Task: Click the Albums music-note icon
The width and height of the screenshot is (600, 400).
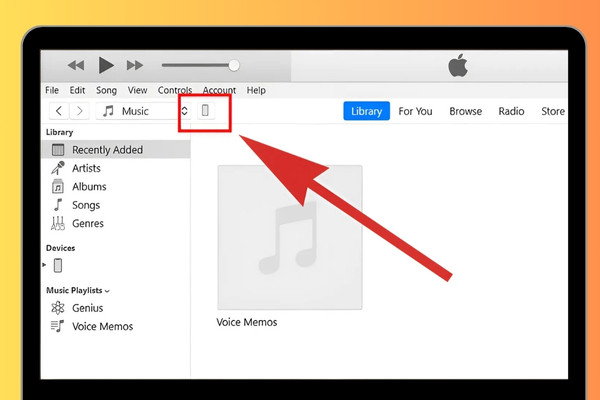Action: click(x=58, y=186)
